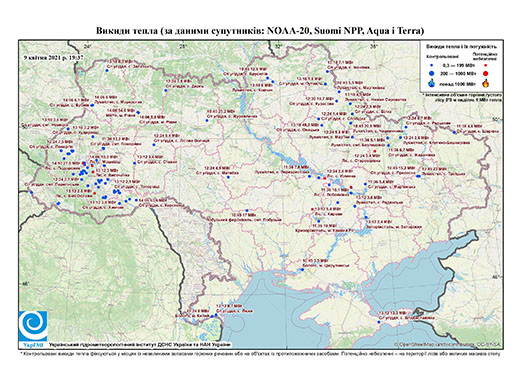Click the orange flame legend icon
The height and width of the screenshot is (368, 520).
click(x=486, y=83)
